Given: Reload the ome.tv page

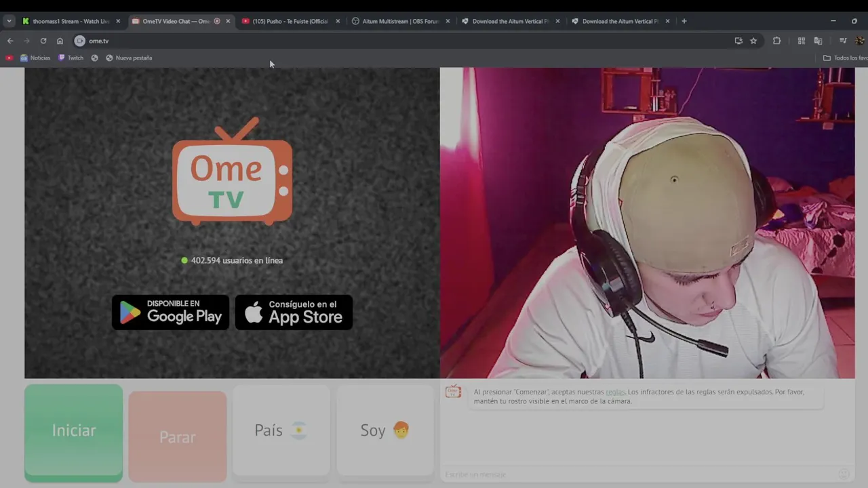Looking at the screenshot, I should pos(43,41).
